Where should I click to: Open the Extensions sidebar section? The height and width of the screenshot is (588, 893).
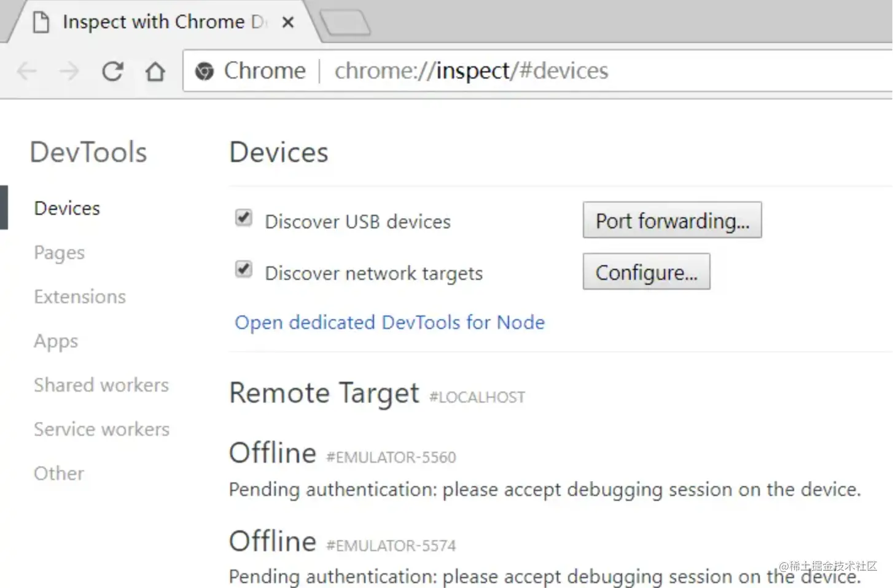pos(80,296)
